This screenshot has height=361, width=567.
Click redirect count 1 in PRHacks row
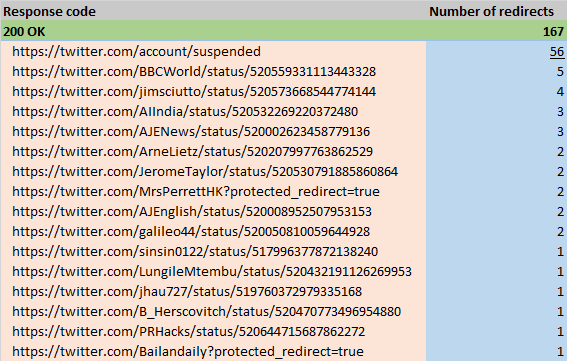[560, 331]
